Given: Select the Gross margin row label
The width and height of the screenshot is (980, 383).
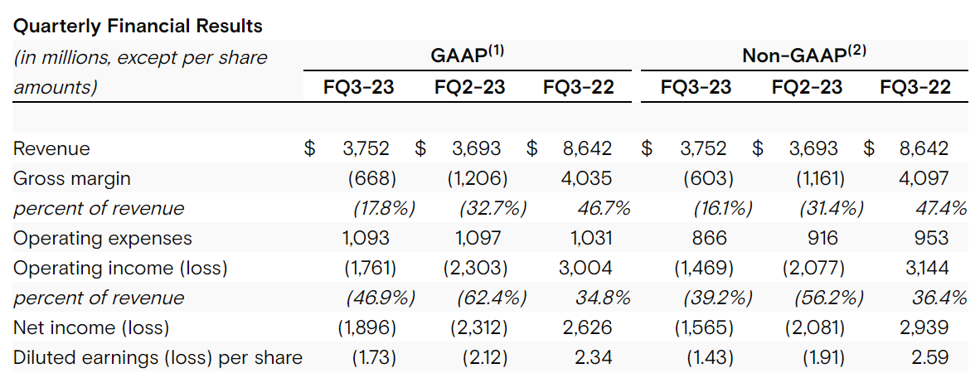Looking at the screenshot, I should 72,178.
